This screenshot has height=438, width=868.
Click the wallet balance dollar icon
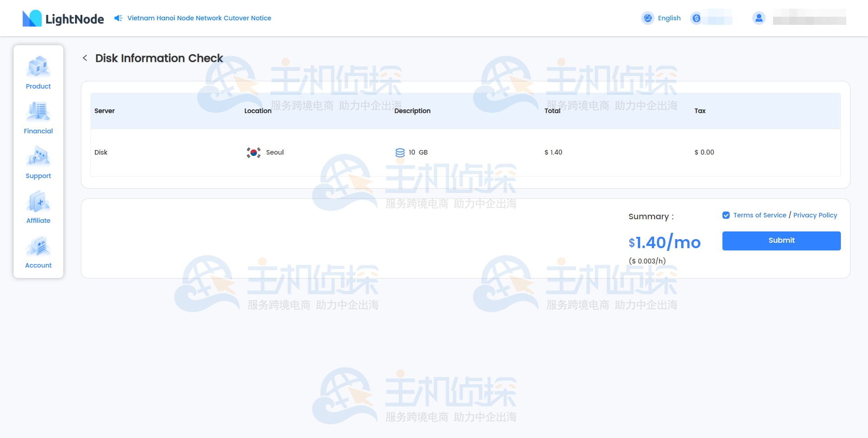[697, 18]
